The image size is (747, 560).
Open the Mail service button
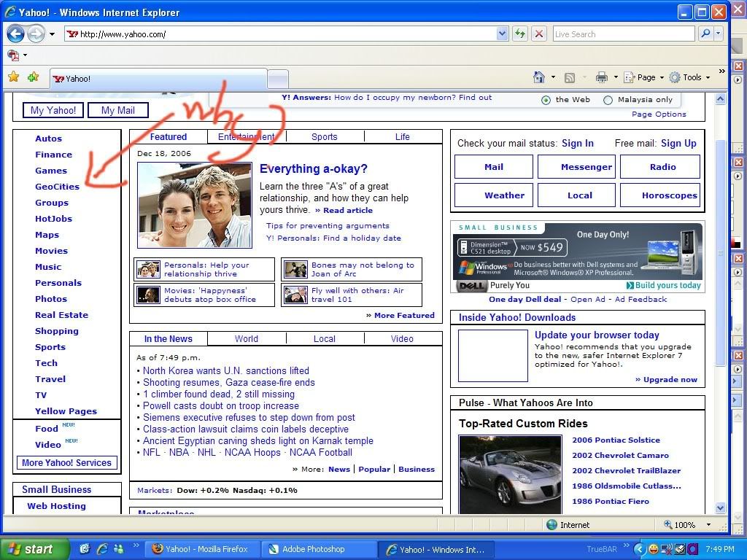click(x=494, y=167)
